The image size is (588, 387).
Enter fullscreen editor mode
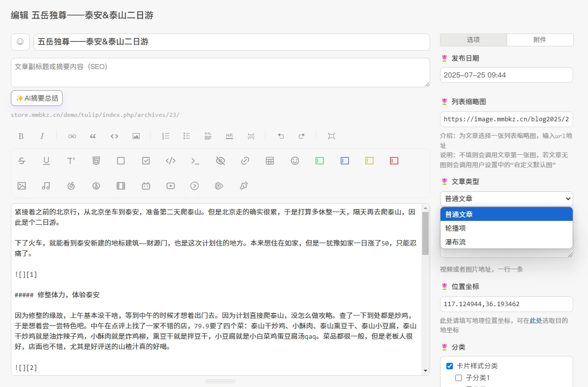tap(331, 136)
